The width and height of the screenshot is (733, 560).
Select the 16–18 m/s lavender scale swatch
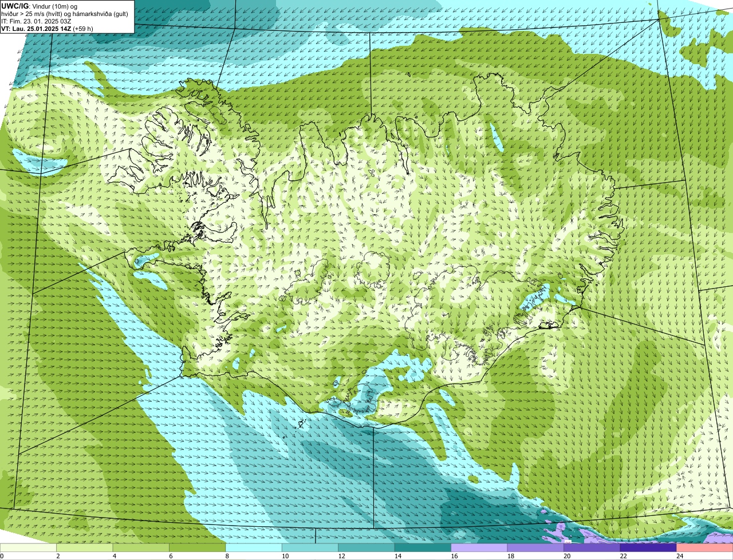tap(480, 547)
